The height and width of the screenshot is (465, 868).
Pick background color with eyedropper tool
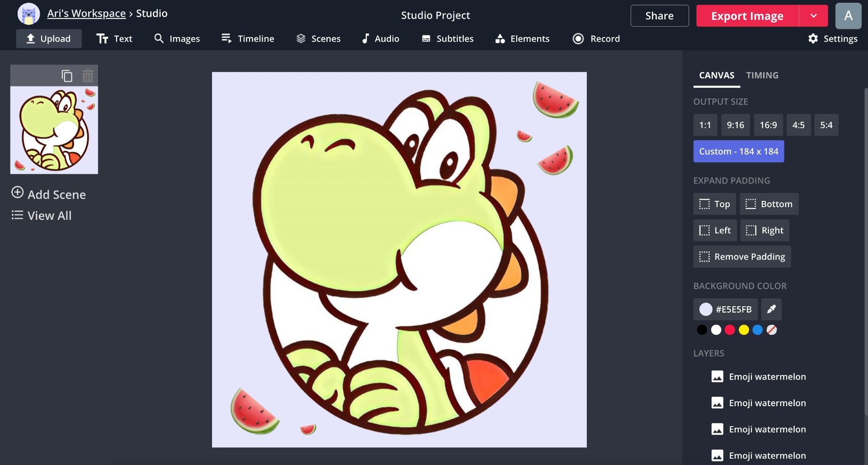[771, 309]
